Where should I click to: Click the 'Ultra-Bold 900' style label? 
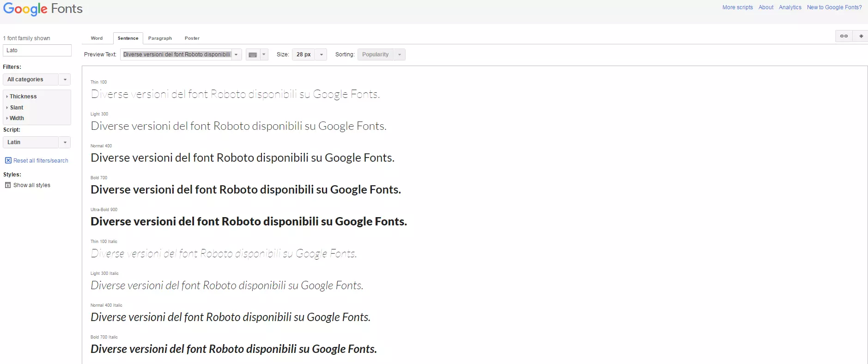click(x=104, y=210)
